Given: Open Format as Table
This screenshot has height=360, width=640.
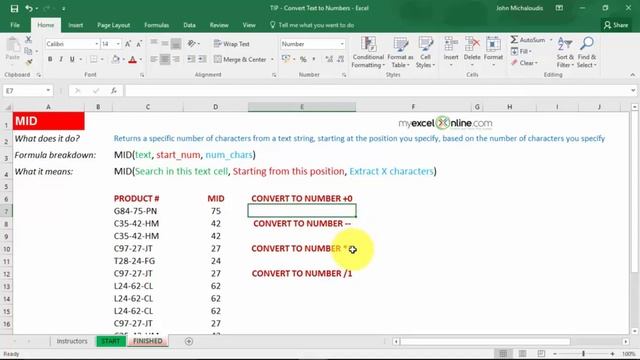Looking at the screenshot, I should coord(400,52).
